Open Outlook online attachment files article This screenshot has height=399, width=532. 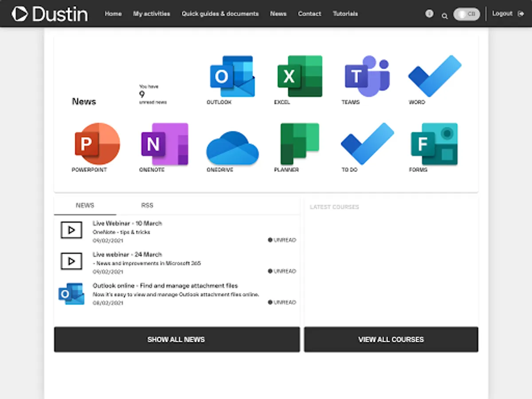(x=165, y=286)
